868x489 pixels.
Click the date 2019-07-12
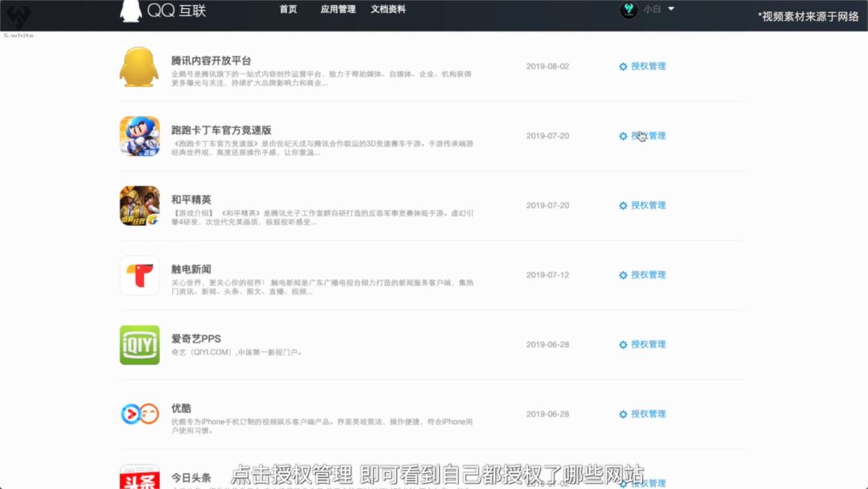pos(547,275)
